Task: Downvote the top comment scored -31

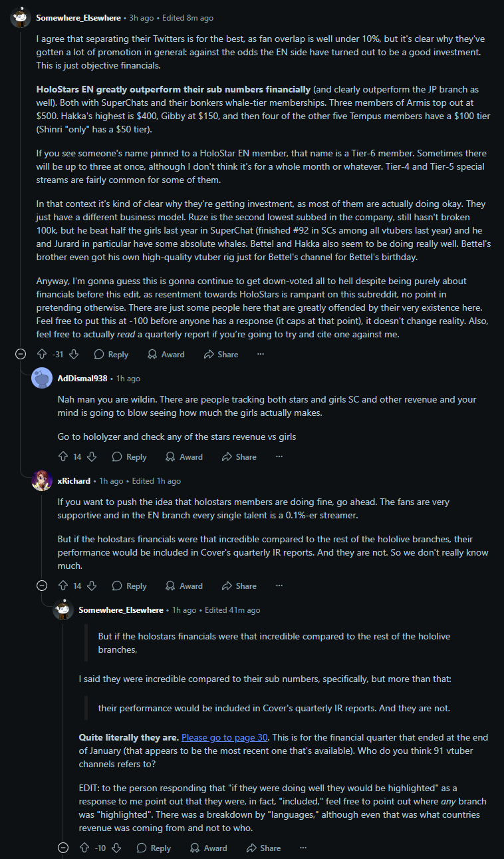Action: click(x=74, y=355)
